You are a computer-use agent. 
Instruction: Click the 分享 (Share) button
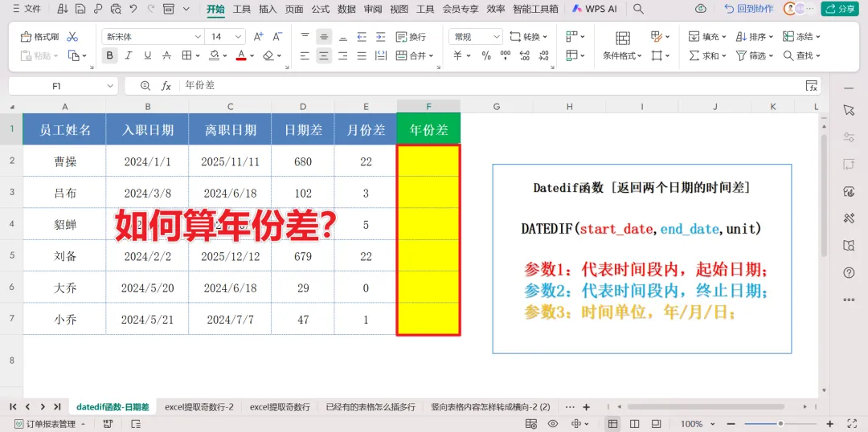tap(840, 9)
